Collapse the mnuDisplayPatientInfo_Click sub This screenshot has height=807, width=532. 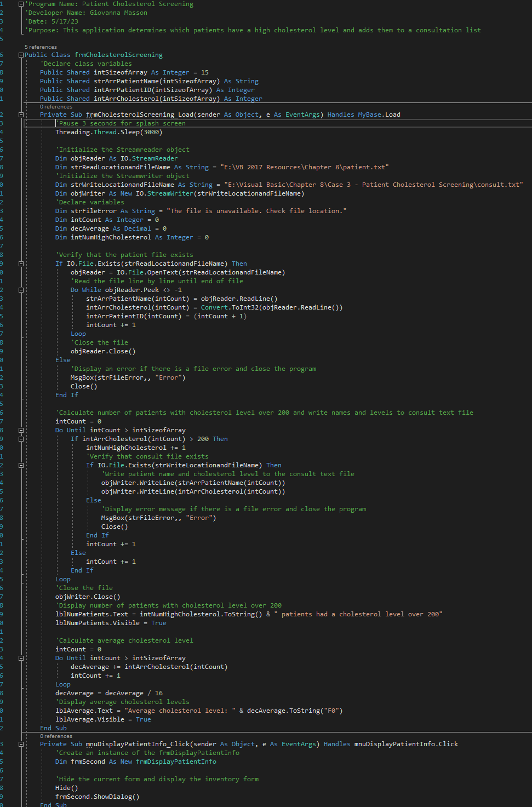21,744
